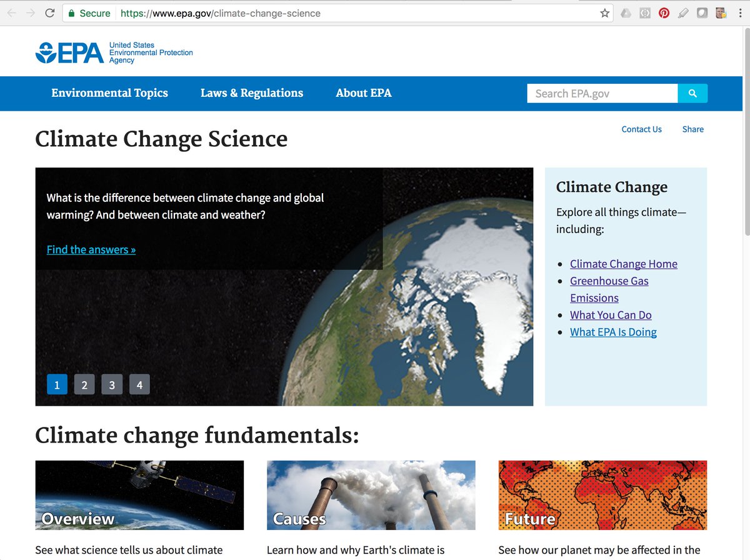Screen dimensions: 750x560
Task: Open the Laws & Regulations menu
Action: click(x=252, y=93)
